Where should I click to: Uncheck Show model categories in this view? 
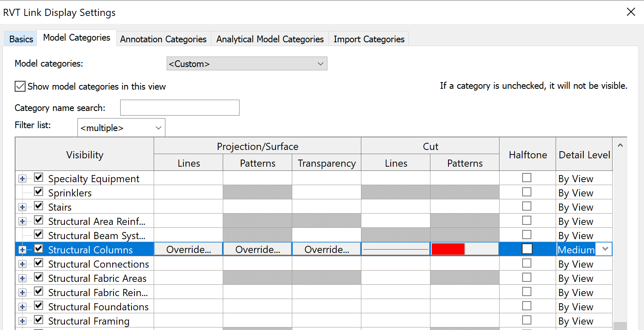[x=20, y=87]
